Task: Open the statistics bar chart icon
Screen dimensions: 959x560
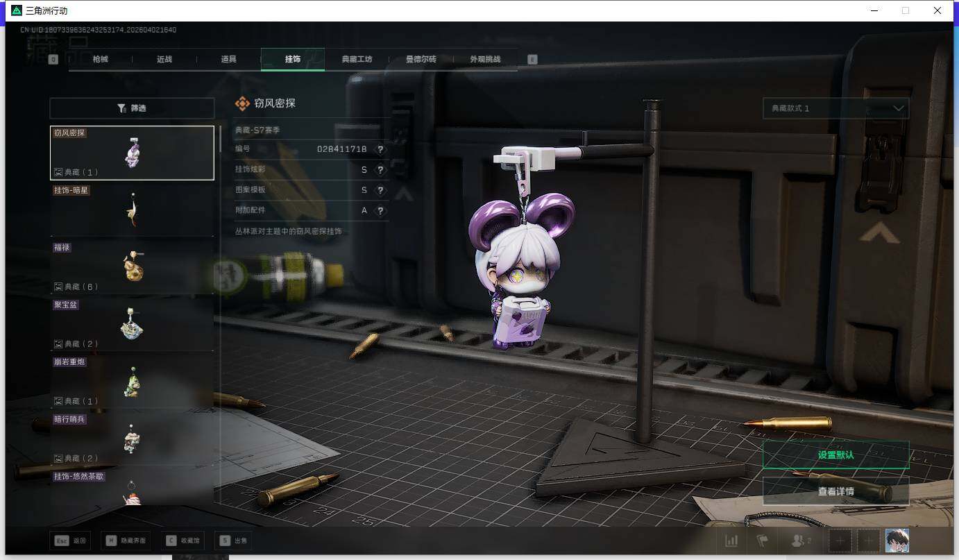Action: click(731, 541)
